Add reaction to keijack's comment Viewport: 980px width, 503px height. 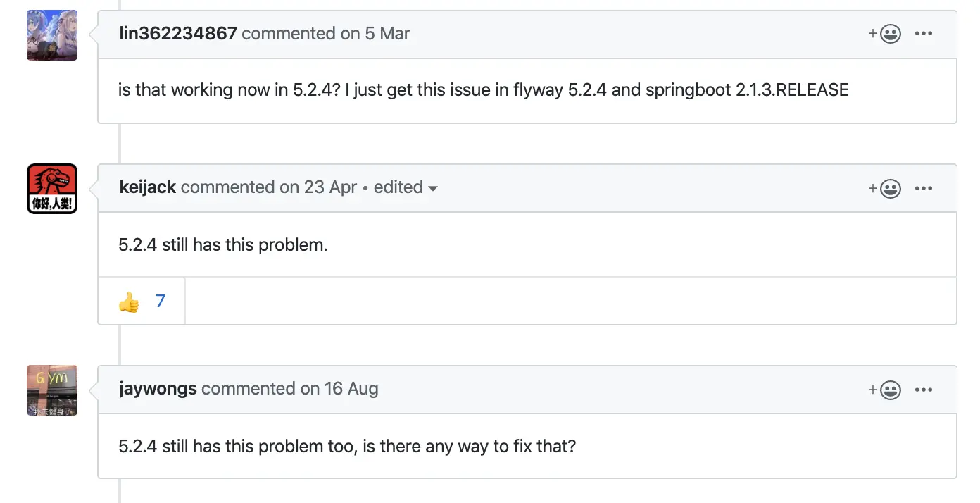coord(885,188)
